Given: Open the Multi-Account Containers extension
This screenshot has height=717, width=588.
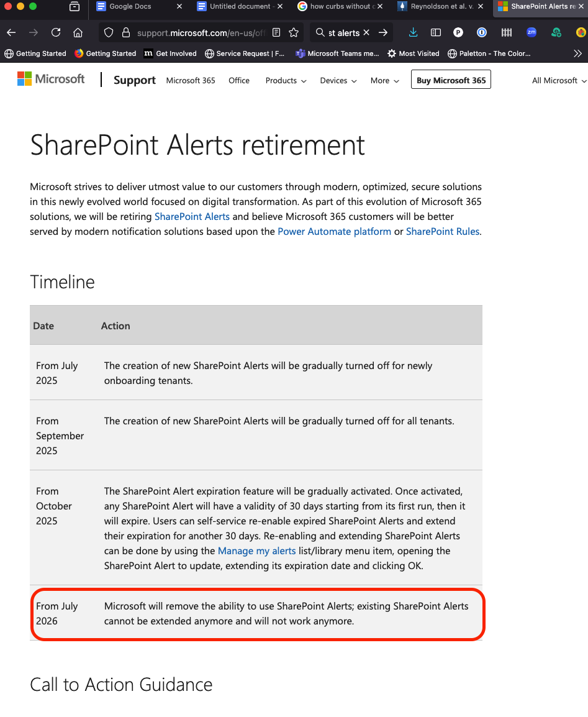Looking at the screenshot, I should [x=507, y=32].
